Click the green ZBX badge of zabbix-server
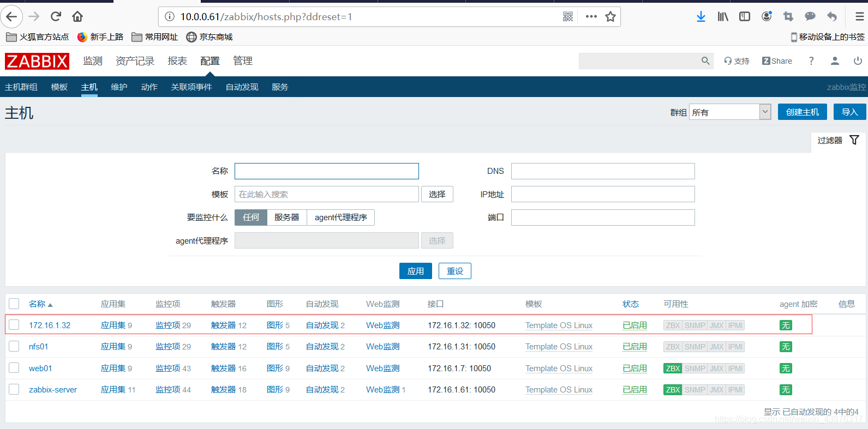Viewport: 868px width, 429px height. [673, 390]
